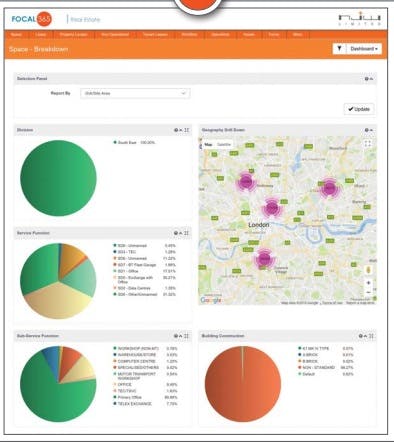The width and height of the screenshot is (394, 442).
Task: Click the north-west magenta cluster marker
Action: point(246,182)
